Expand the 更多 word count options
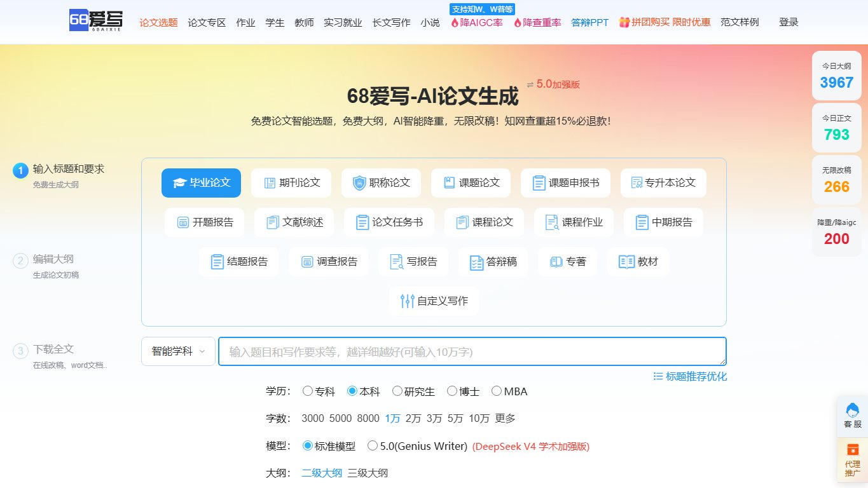Image resolution: width=868 pixels, height=488 pixels. (x=506, y=418)
